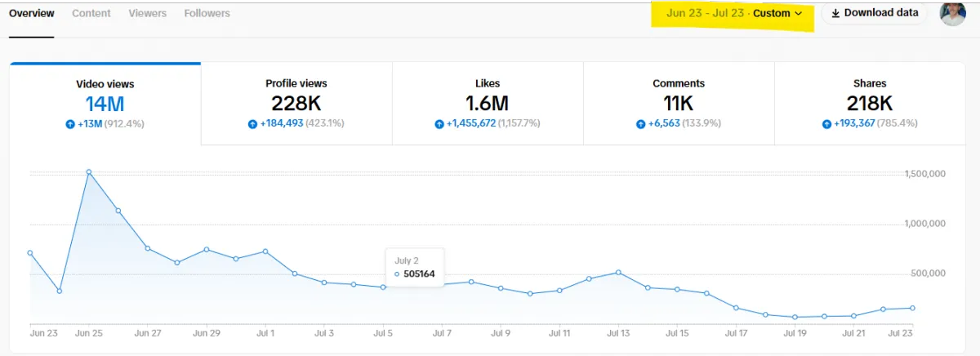This screenshot has height=356, width=980.
Task: Select the Shares metric card
Action: (870, 105)
